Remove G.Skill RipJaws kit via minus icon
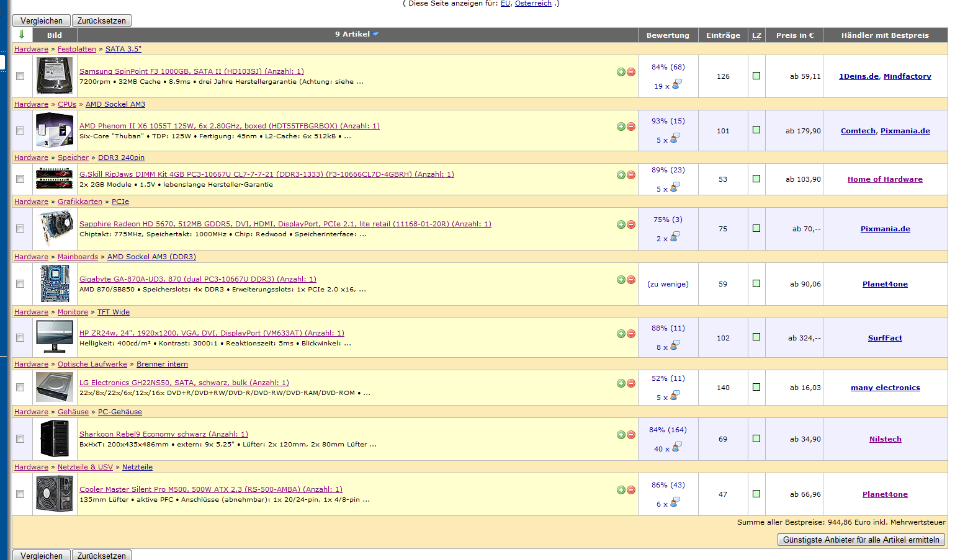This screenshot has height=560, width=955. coord(631,175)
